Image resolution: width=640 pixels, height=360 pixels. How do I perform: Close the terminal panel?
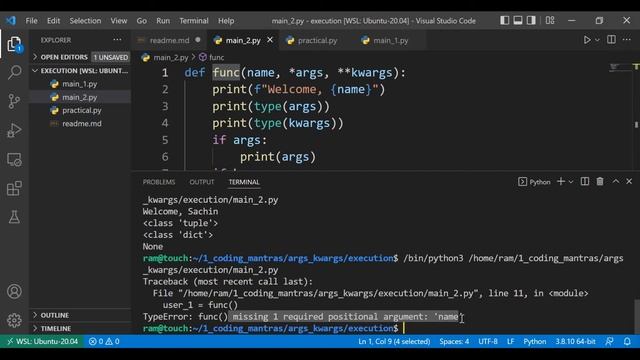[x=629, y=182]
